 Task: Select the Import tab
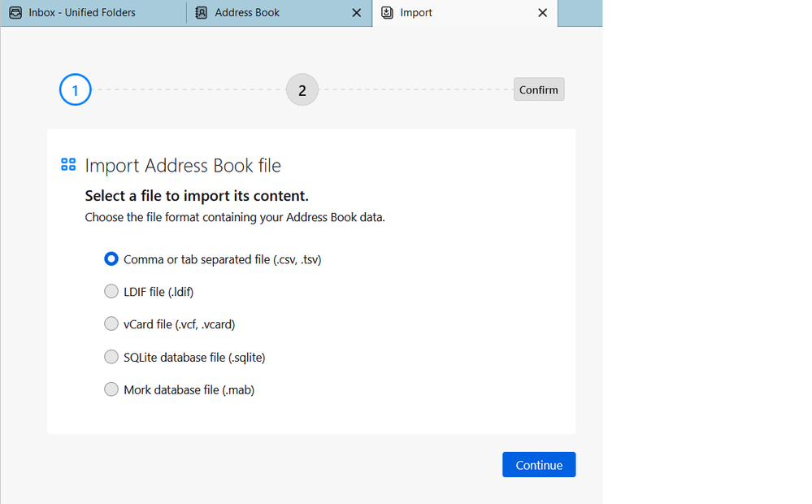click(464, 12)
